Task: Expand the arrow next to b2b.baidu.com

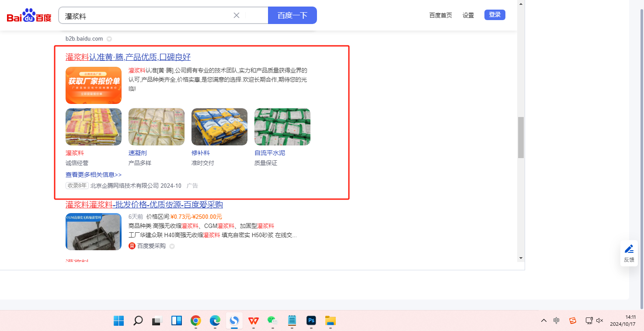Action: click(x=109, y=39)
